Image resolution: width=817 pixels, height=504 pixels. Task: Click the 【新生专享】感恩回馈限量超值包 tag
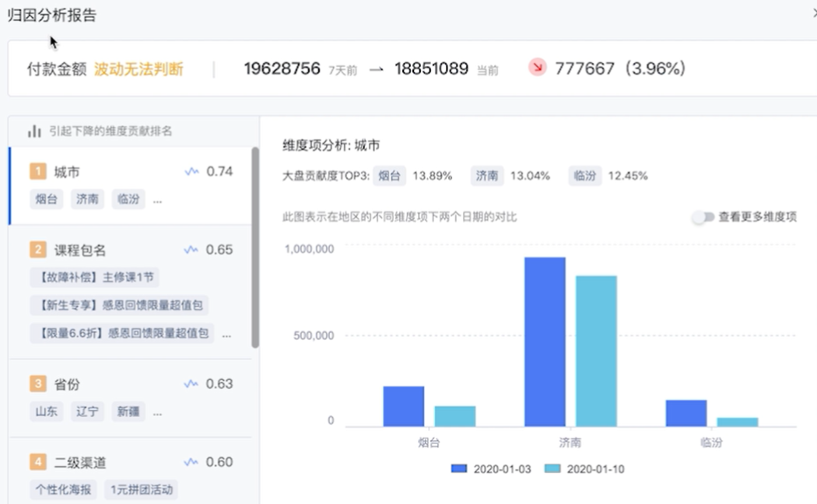pos(119,306)
